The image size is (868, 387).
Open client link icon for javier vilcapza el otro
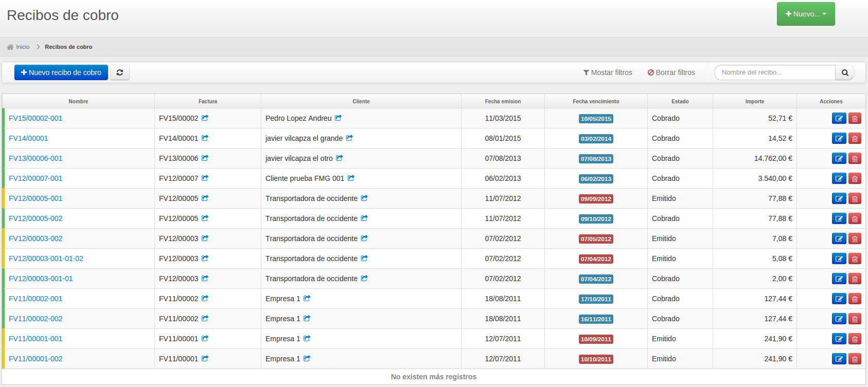click(339, 158)
